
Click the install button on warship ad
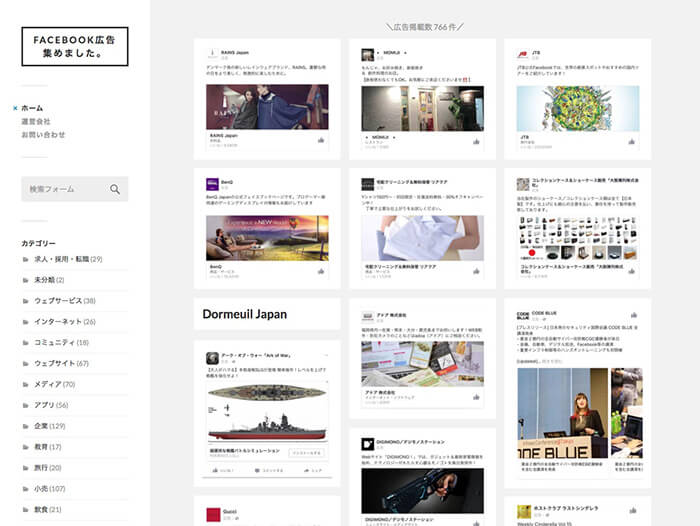click(x=307, y=453)
